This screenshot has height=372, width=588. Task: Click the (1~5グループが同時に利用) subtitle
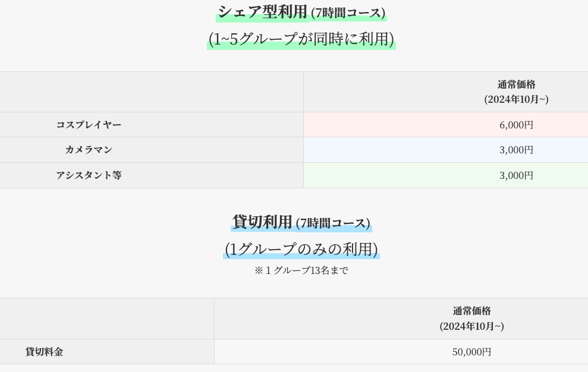click(x=301, y=39)
